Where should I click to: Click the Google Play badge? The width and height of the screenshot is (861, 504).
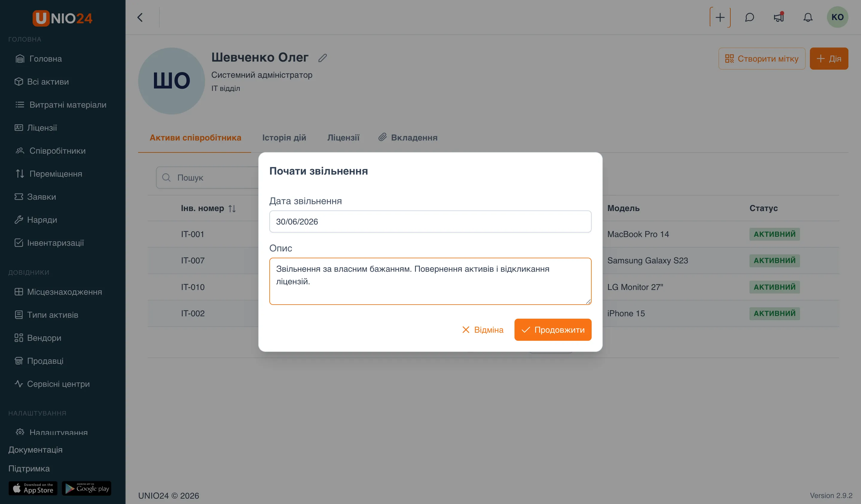pyautogui.click(x=86, y=488)
